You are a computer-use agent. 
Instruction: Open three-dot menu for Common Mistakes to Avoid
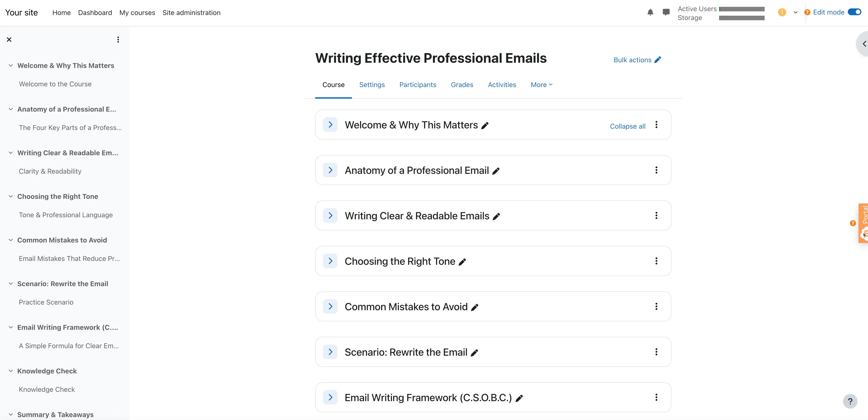(x=656, y=306)
